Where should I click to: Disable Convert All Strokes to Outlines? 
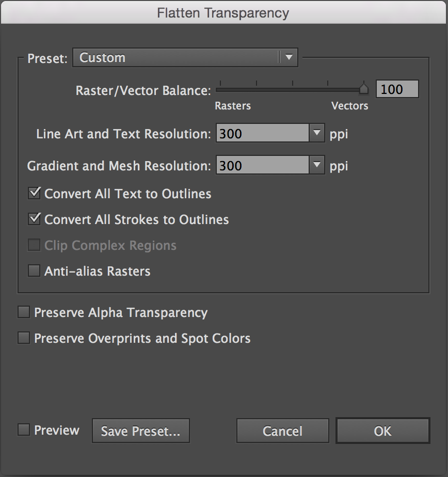click(x=34, y=219)
